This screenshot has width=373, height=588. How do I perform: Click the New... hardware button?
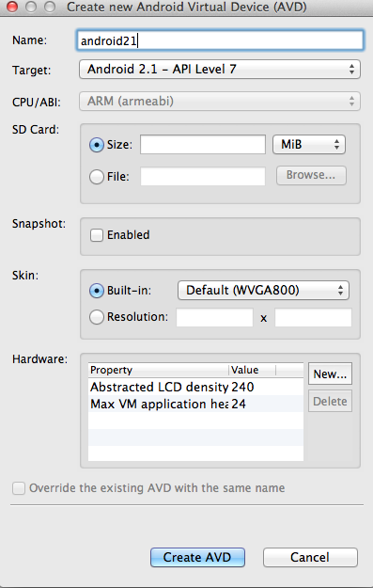click(330, 373)
